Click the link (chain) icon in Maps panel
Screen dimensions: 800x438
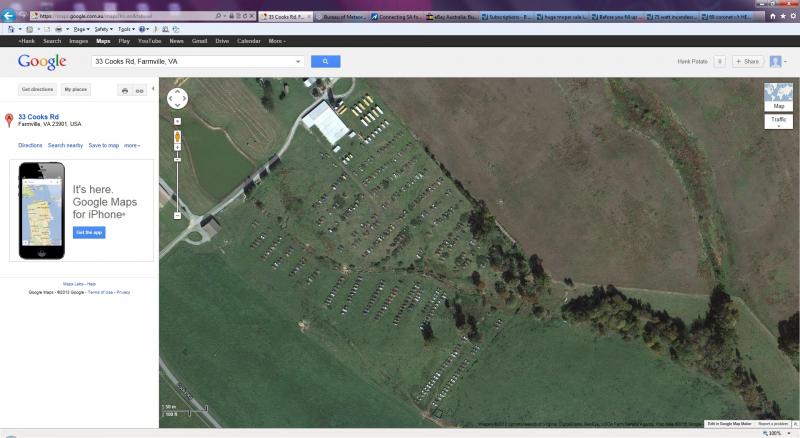(x=139, y=90)
